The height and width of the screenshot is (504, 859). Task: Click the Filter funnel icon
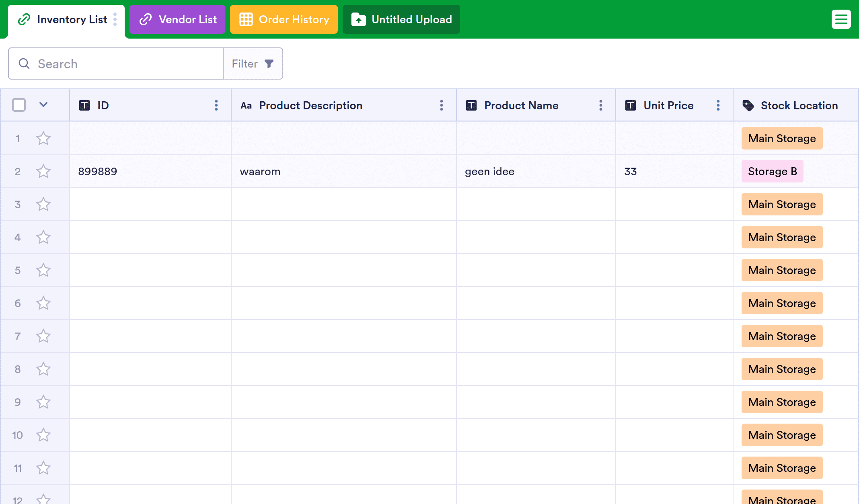coord(269,64)
